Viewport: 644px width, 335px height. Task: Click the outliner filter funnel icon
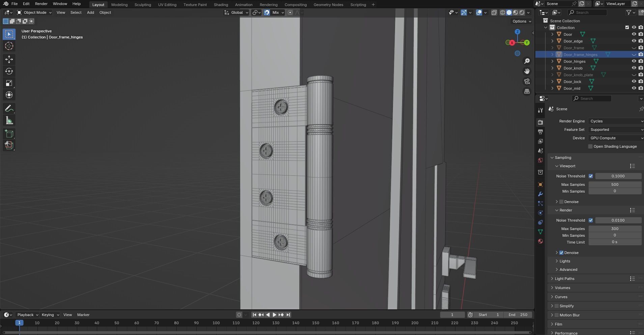click(x=629, y=12)
